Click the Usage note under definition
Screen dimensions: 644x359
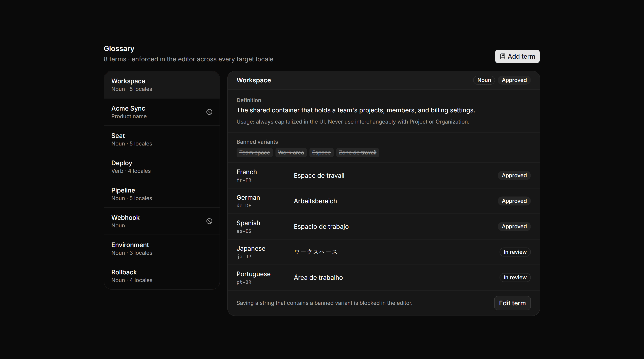pyautogui.click(x=353, y=122)
